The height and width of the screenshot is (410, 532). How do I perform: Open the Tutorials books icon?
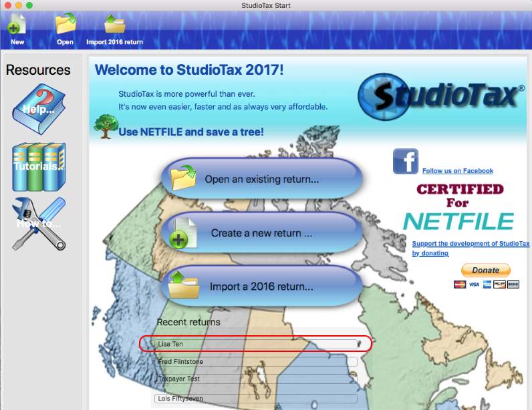tap(38, 166)
